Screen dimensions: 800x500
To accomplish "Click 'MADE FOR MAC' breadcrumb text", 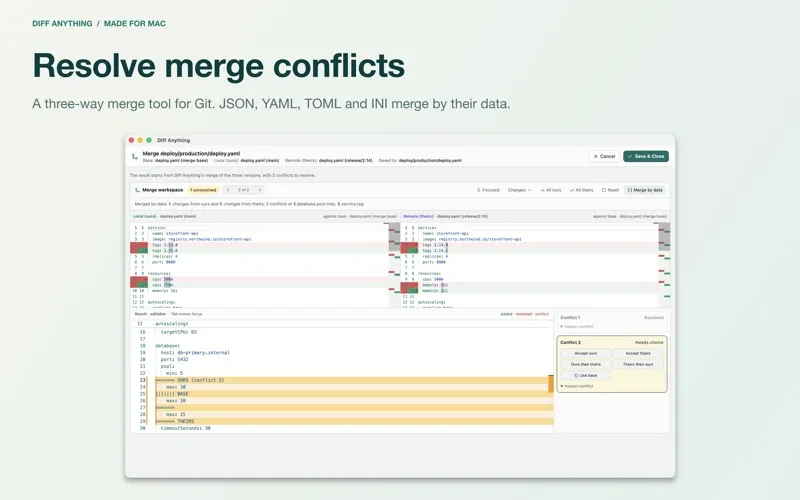I will 135,23.
